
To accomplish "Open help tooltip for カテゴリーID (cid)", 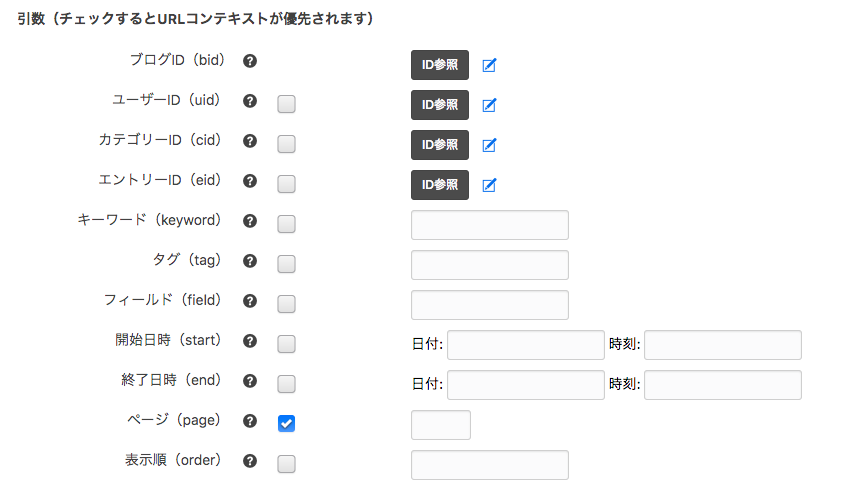I will [251, 141].
